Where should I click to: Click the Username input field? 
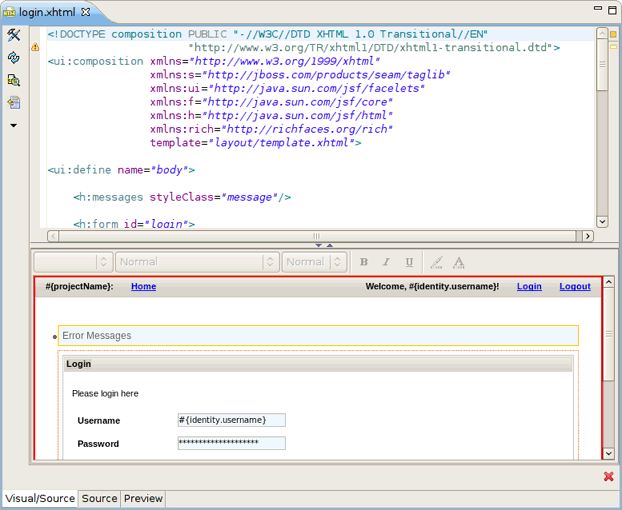coord(232,420)
